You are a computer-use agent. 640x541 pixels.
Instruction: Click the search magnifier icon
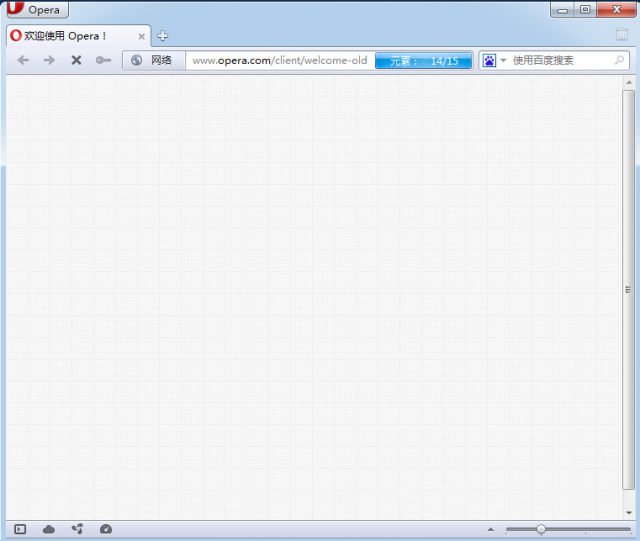[620, 60]
